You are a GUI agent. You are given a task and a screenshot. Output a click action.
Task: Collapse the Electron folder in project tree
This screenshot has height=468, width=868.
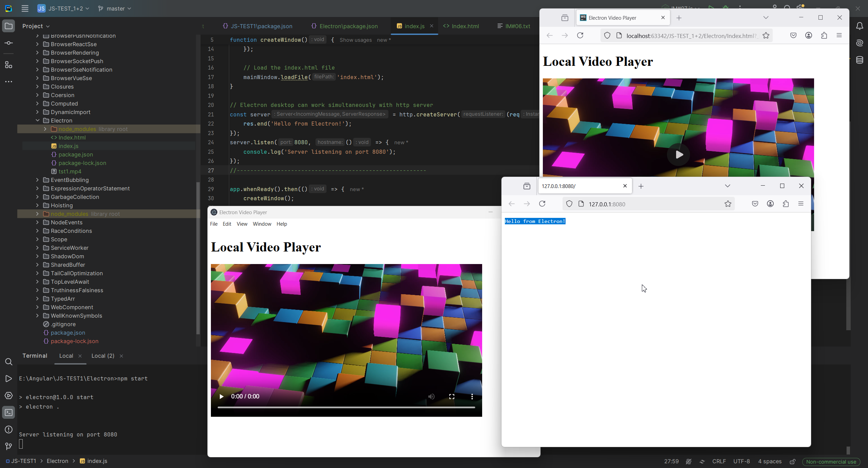coord(38,120)
